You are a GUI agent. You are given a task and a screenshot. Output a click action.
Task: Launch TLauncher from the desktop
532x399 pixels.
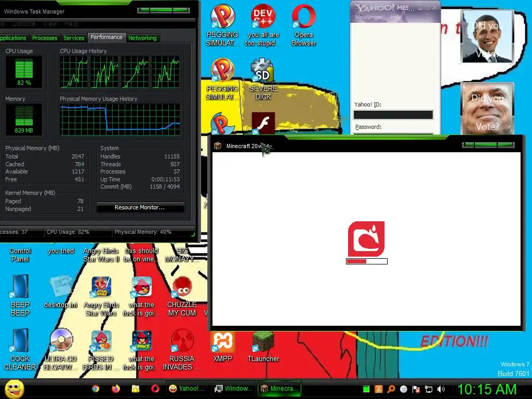(x=263, y=342)
